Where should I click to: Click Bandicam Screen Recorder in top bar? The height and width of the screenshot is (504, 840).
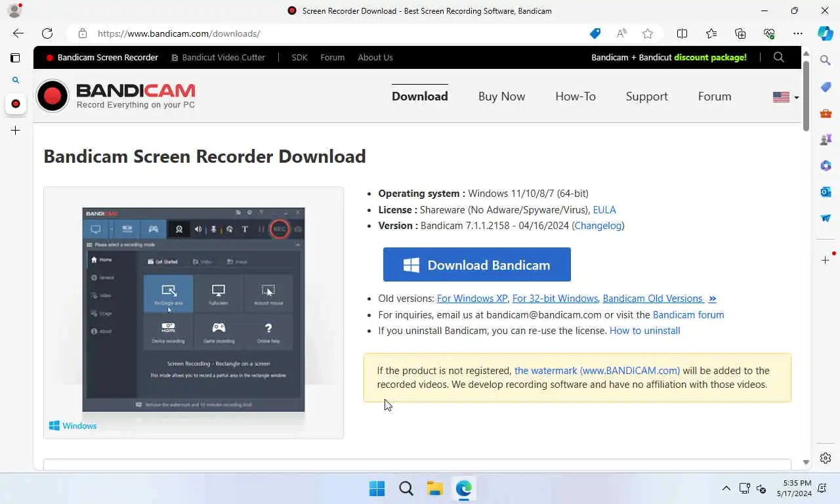(x=102, y=58)
